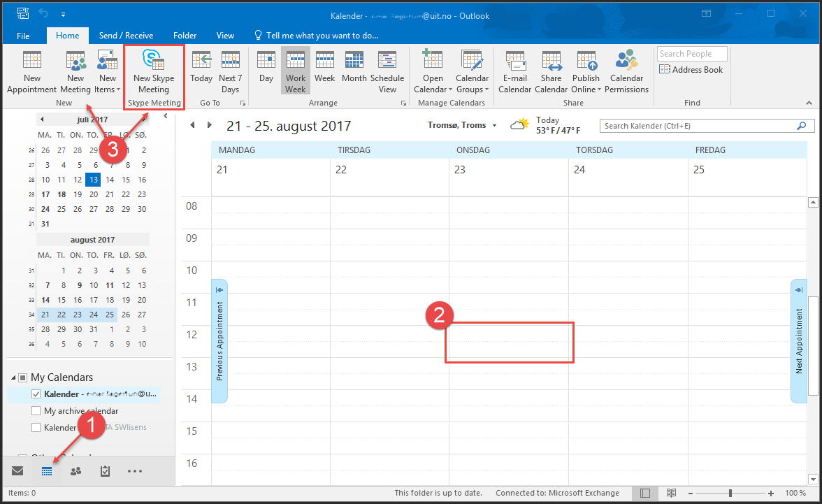Uncheck the main Kalender checkbox

36,394
